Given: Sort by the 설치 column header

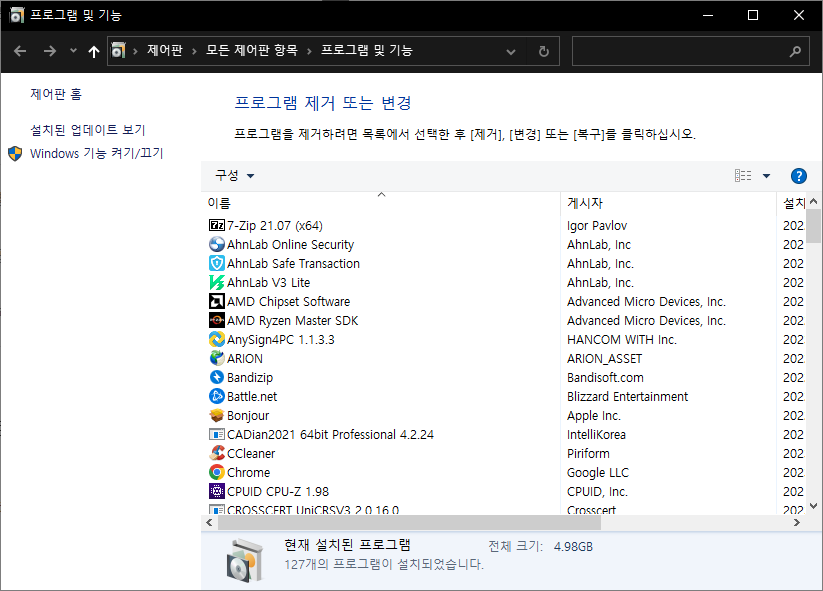Looking at the screenshot, I should pyautogui.click(x=792, y=203).
